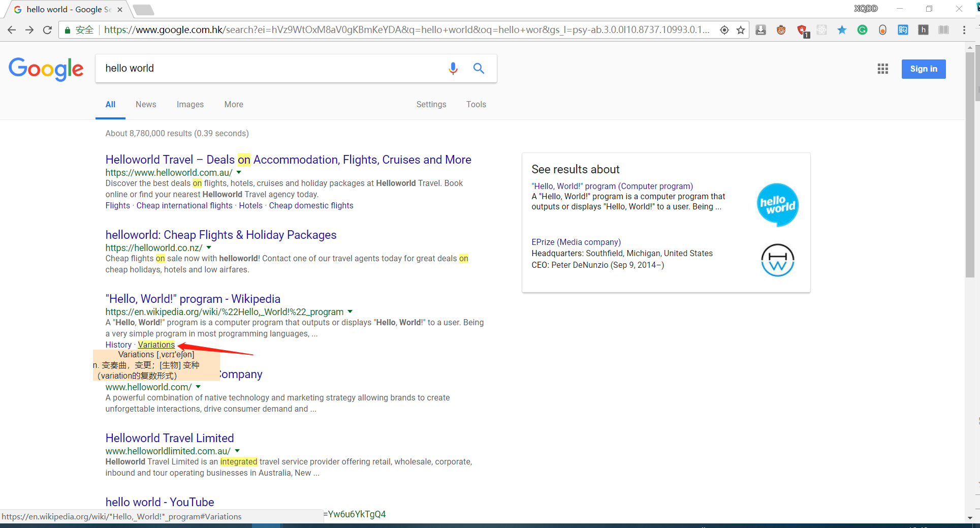Viewport: 980px width, 528px height.
Task: Open the greyed-out React dev tools extension
Action: click(821, 30)
